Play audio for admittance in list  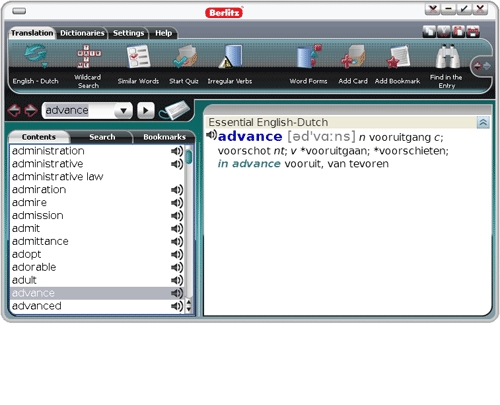(x=177, y=241)
